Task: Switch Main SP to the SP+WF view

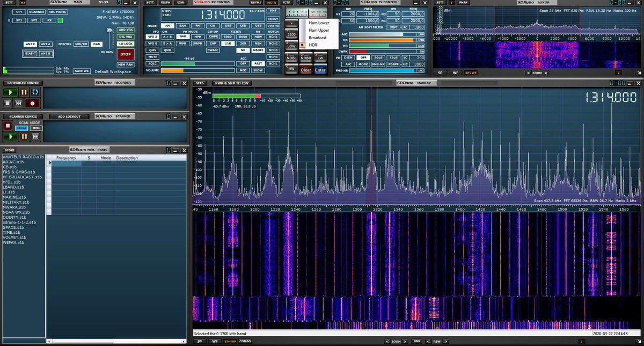Action: click(x=230, y=341)
